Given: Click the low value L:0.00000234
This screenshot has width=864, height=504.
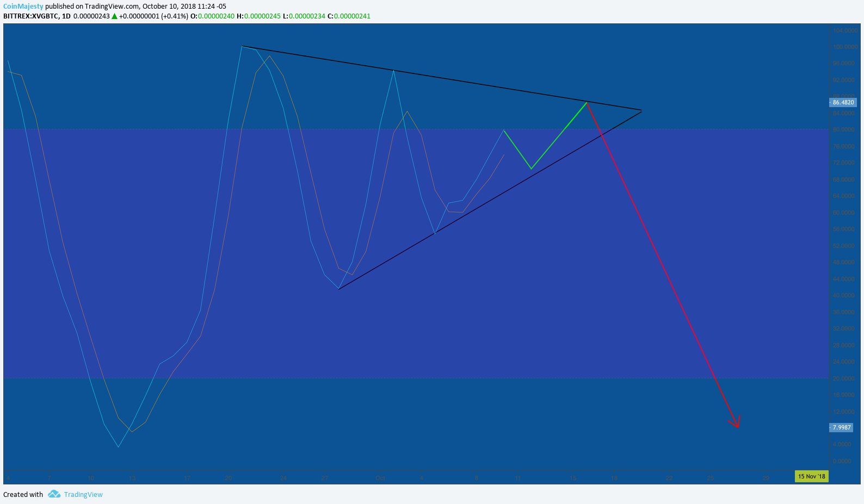Looking at the screenshot, I should (304, 16).
